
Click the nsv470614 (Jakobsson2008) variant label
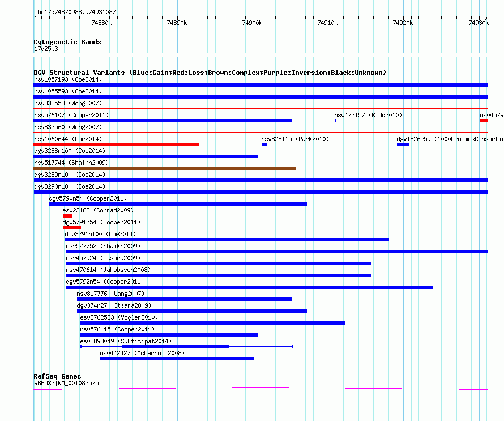pyautogui.click(x=108, y=270)
